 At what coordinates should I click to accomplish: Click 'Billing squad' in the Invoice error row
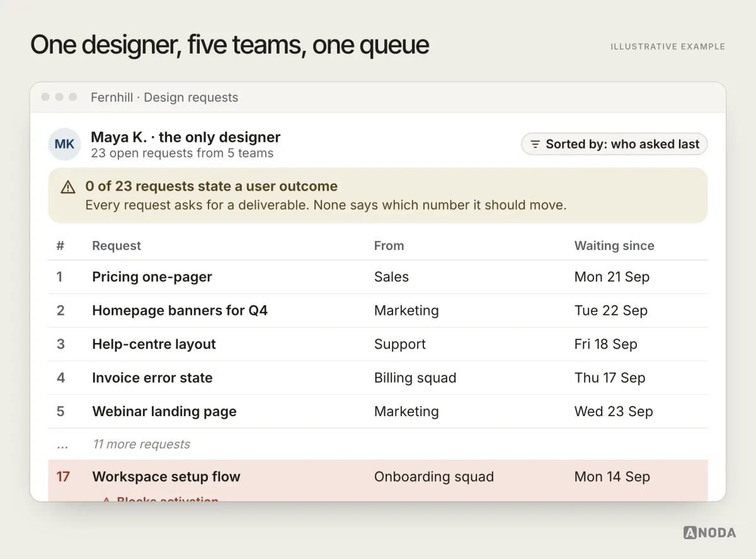[415, 378]
